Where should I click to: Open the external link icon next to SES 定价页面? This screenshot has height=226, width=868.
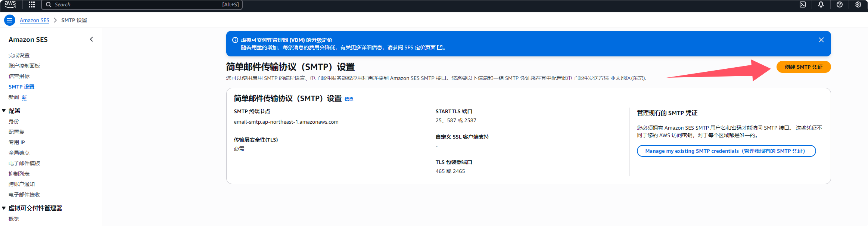[440, 47]
